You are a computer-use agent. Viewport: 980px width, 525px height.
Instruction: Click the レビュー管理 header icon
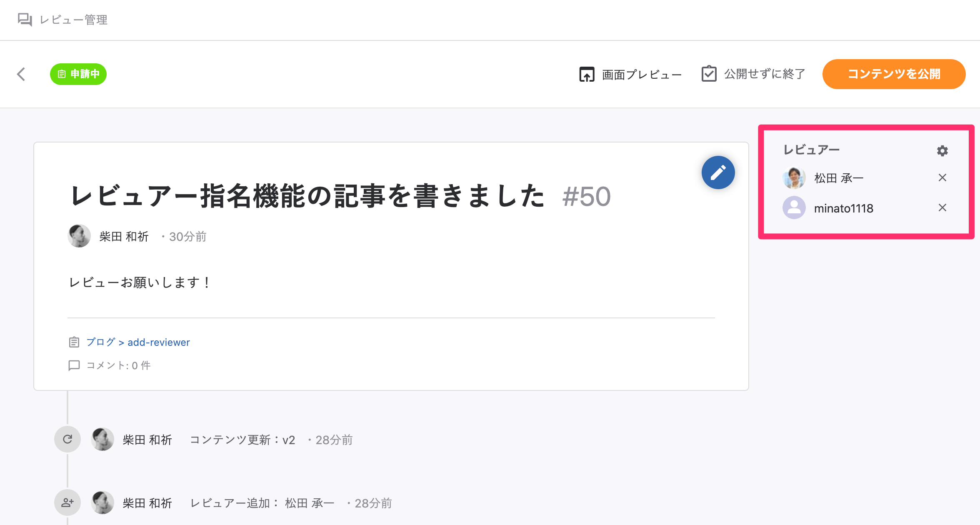point(25,20)
